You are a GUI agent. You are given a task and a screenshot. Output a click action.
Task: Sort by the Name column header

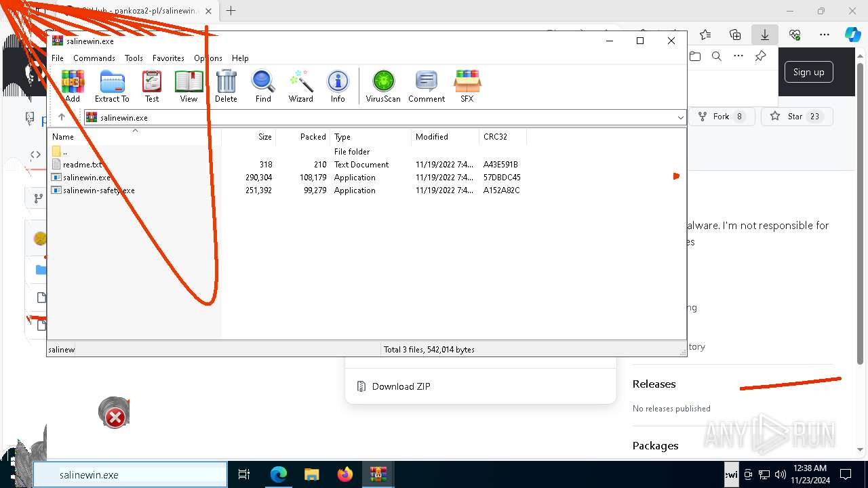click(x=135, y=137)
